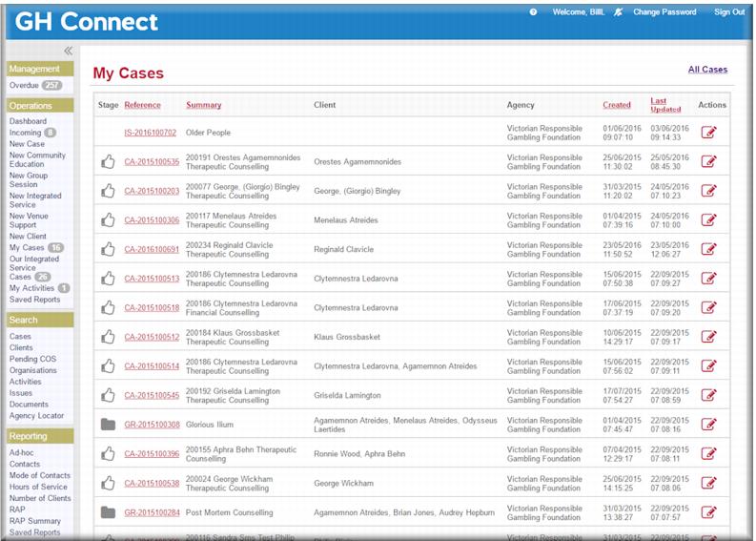Sort table by Reference column
756x541 pixels.
(x=142, y=105)
